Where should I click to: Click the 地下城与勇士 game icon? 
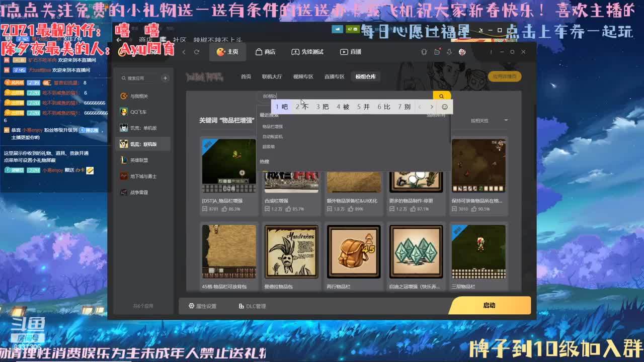coord(124,176)
